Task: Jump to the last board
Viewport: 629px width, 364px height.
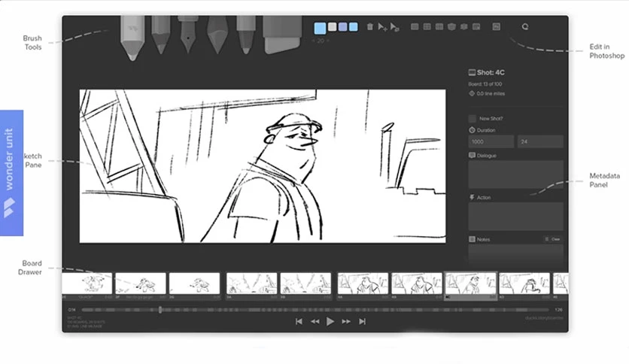Action: (x=362, y=321)
